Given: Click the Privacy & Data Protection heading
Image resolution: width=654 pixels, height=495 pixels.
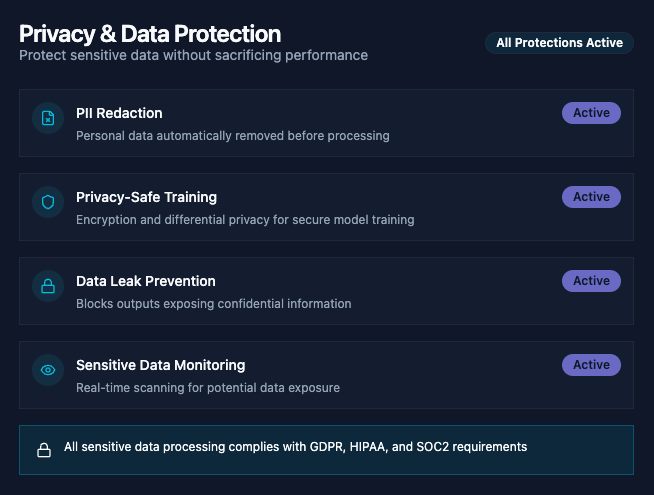Looking at the screenshot, I should [150, 34].
